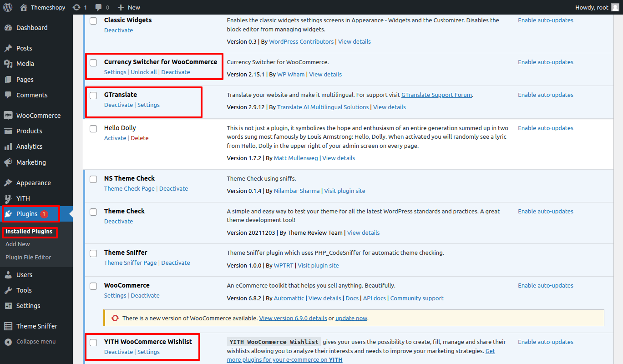Select the Hello Dolly checkbox
Viewport: 623px width, 364px height.
click(x=93, y=129)
